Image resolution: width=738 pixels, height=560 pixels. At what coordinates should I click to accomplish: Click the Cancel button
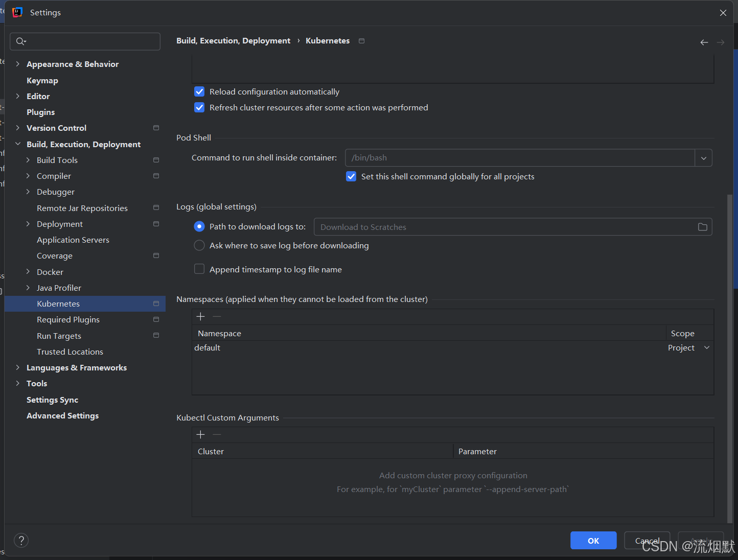click(647, 540)
